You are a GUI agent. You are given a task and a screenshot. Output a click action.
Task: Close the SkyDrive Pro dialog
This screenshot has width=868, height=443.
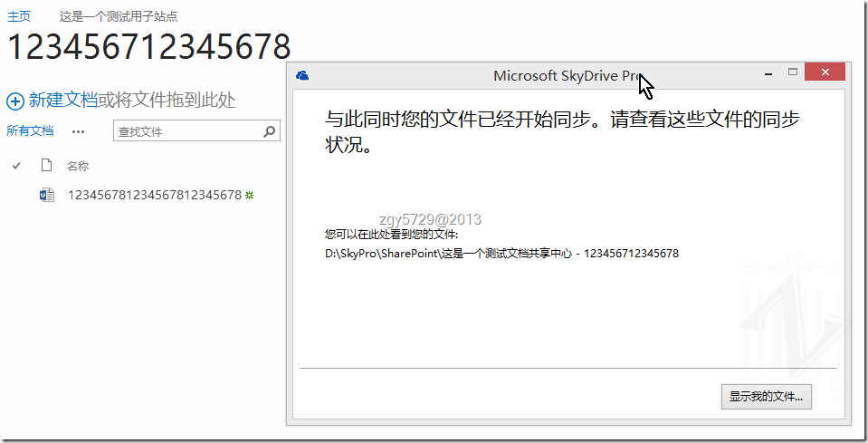[x=825, y=72]
